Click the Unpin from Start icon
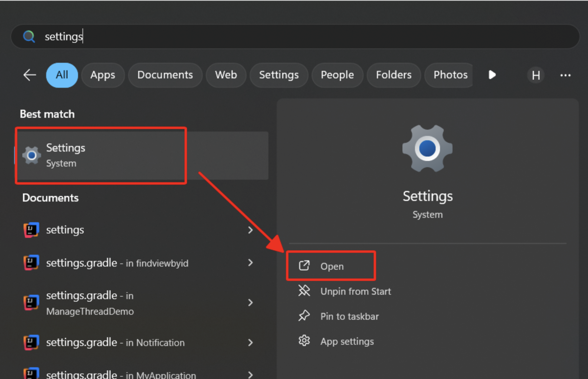588x379 pixels. [x=304, y=291]
